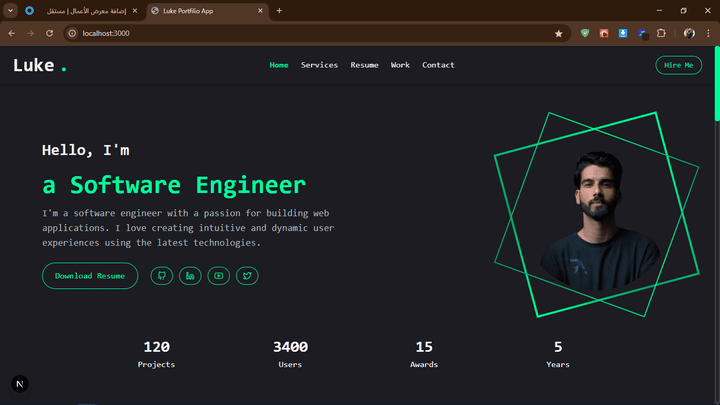The image size is (720, 405).
Task: Open the Contact nav link
Action: click(x=438, y=65)
